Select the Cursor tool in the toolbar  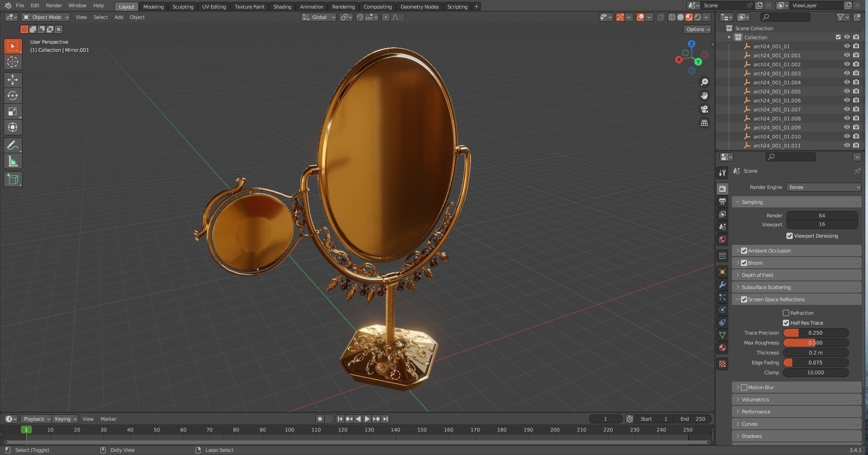point(13,62)
